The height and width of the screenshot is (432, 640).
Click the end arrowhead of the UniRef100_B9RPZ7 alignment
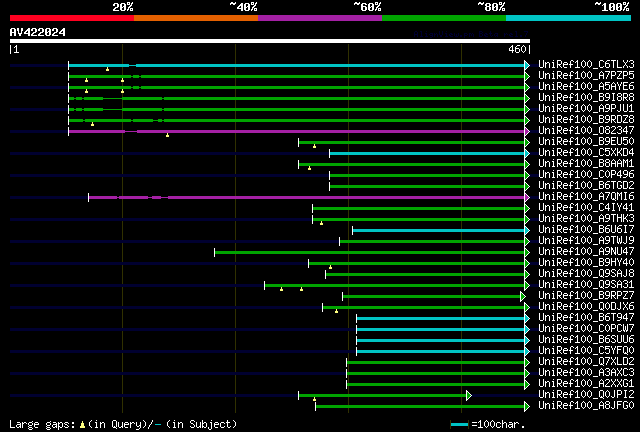coord(523,296)
